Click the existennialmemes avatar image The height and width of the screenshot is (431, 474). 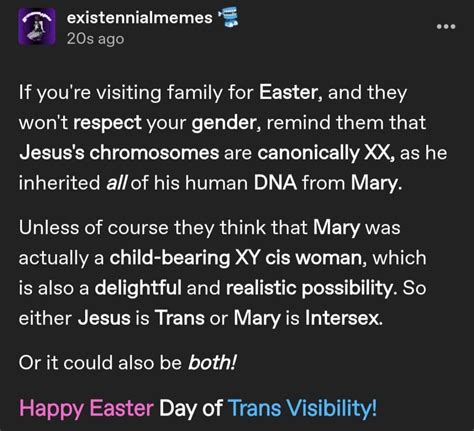[37, 26]
